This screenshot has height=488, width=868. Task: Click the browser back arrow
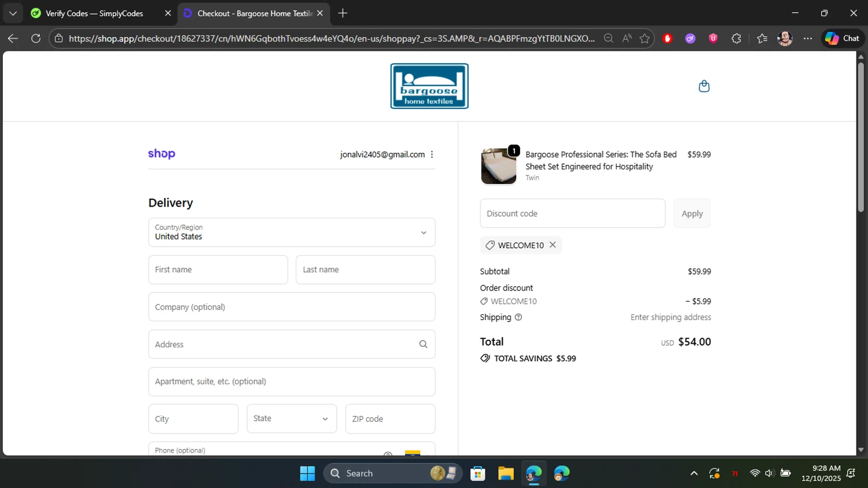tap(13, 38)
